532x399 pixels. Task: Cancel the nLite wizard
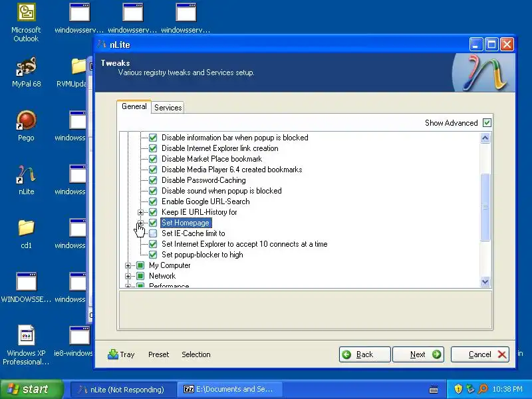(x=479, y=354)
